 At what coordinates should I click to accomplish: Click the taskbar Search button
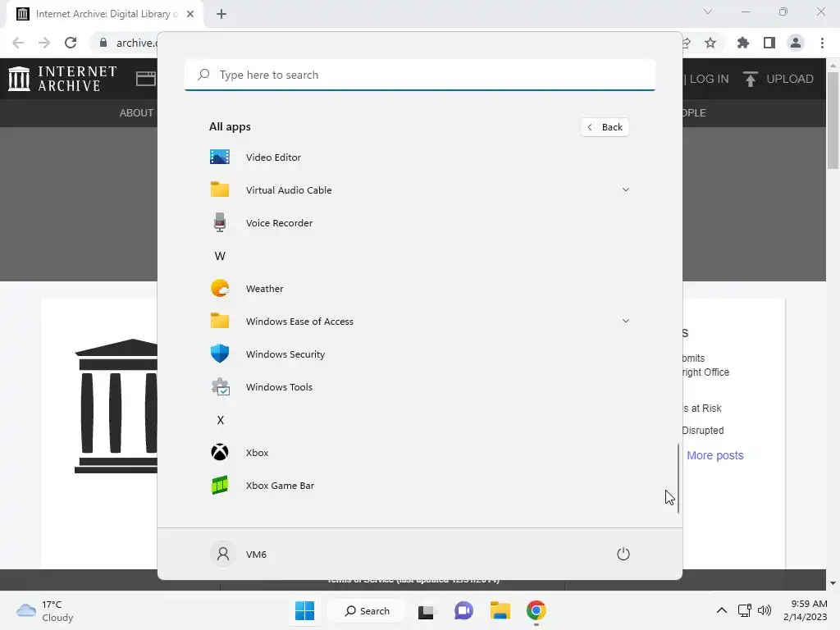click(x=367, y=610)
